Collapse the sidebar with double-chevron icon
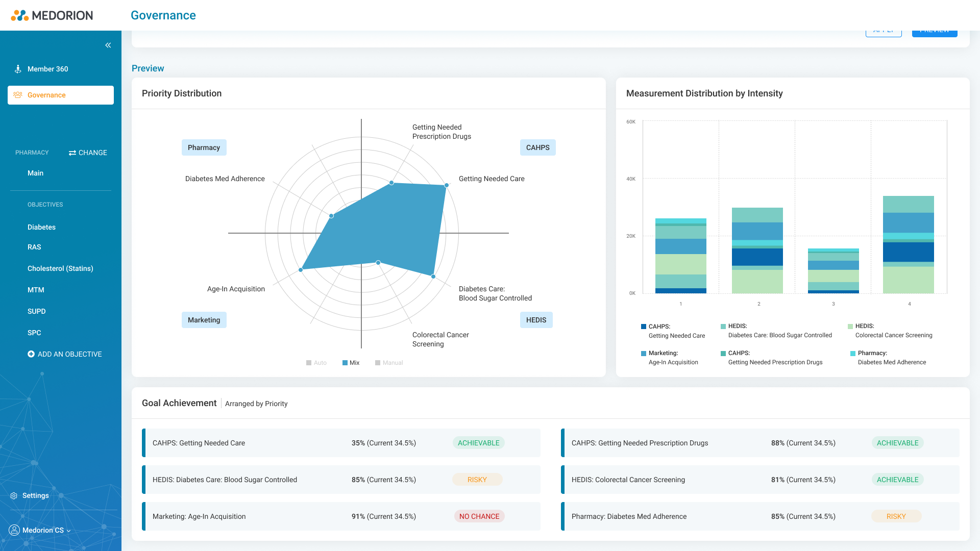The image size is (980, 551). pos(108,45)
